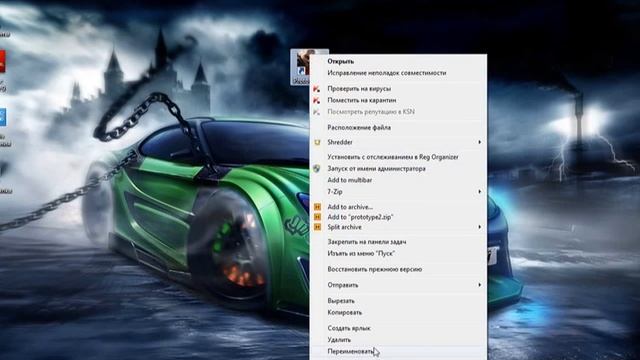Click Kaspersky icon beside Проверить на вирусы
Image resolution: width=640 pixels, height=360 pixels.
[x=317, y=89]
